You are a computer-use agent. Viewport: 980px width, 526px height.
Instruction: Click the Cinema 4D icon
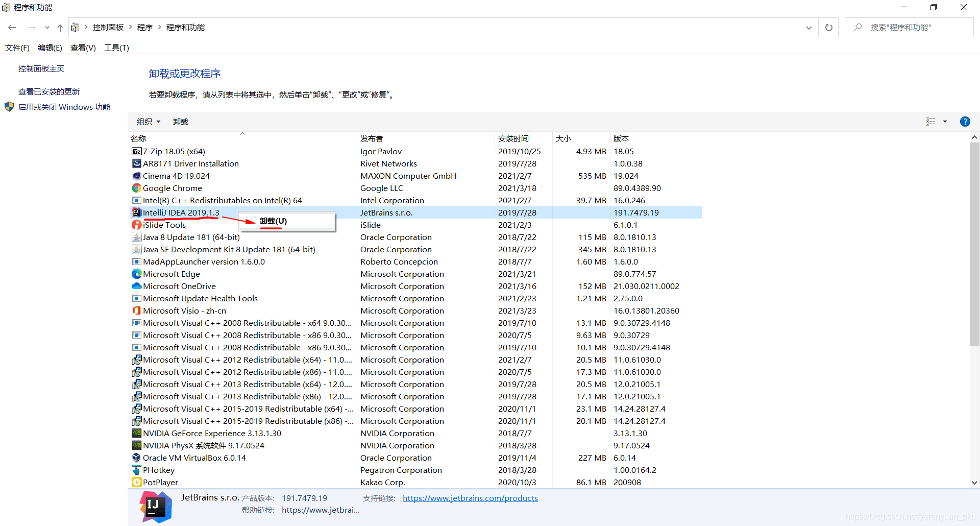[136, 176]
